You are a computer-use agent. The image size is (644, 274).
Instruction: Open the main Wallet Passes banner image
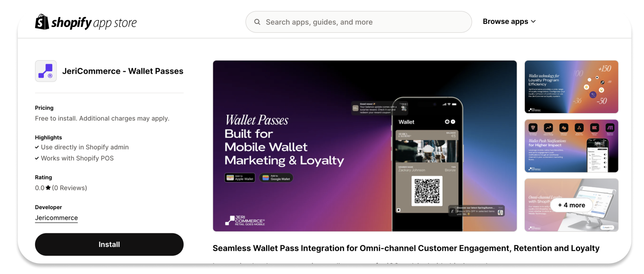365,146
